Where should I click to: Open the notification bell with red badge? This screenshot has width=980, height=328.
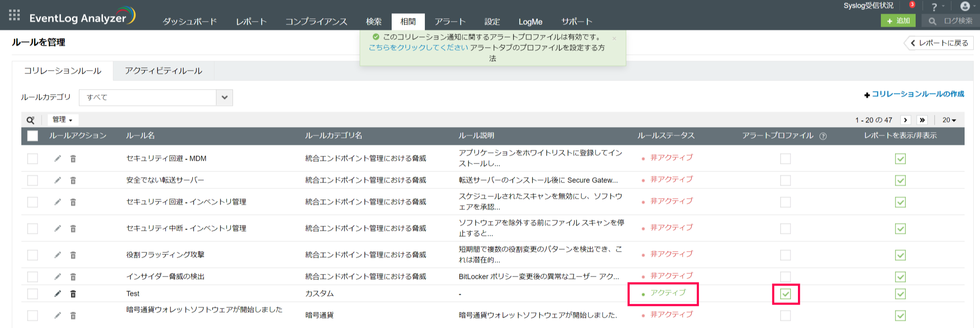tap(912, 6)
